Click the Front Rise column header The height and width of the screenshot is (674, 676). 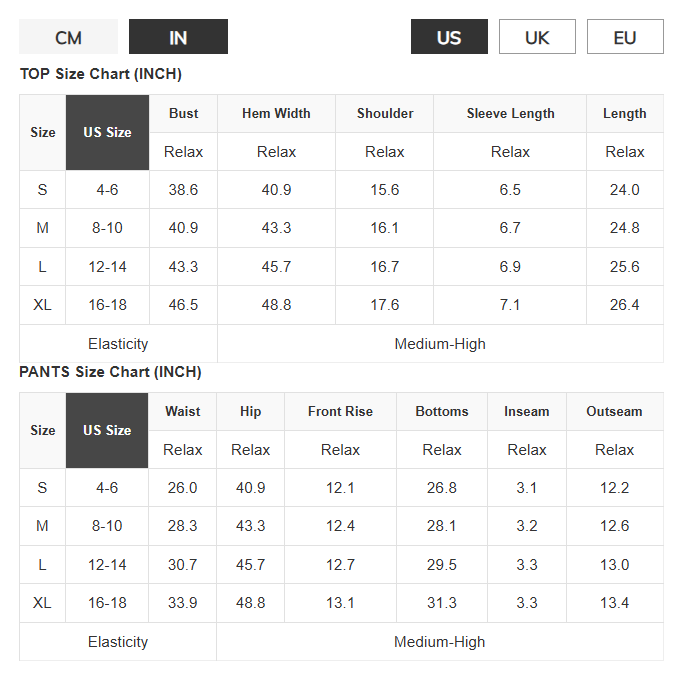click(340, 411)
